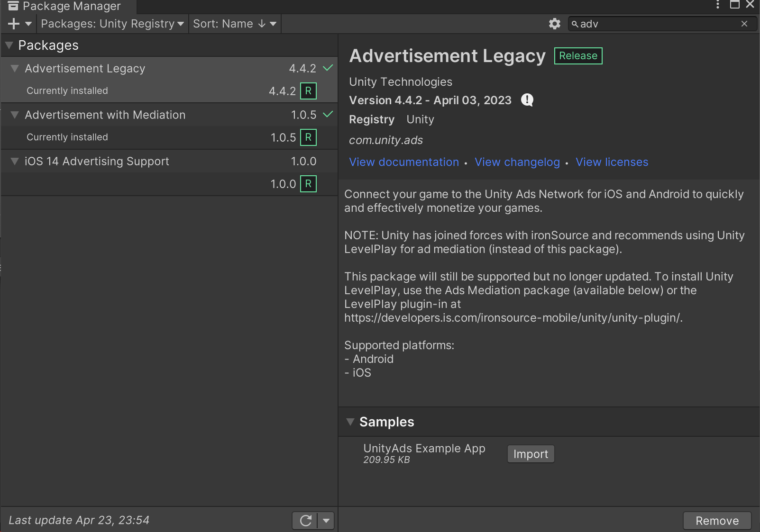Import the UnityAds Example App sample
Image resolution: width=760 pixels, height=532 pixels.
pyautogui.click(x=531, y=454)
